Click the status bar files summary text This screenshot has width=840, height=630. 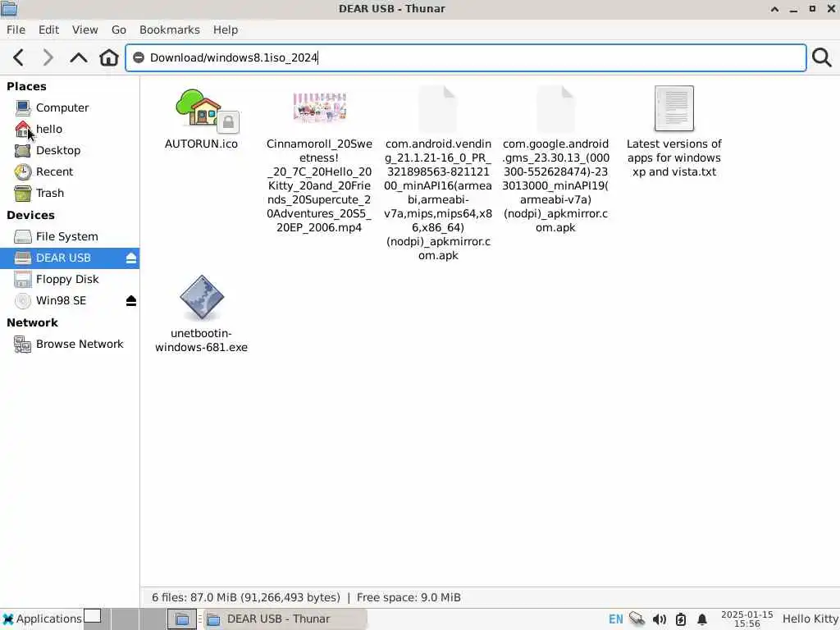[306, 597]
